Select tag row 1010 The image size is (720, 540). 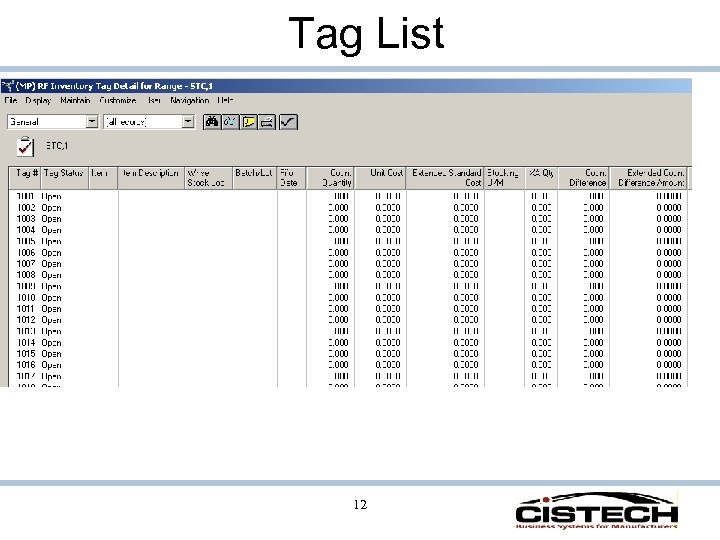[x=348, y=298]
